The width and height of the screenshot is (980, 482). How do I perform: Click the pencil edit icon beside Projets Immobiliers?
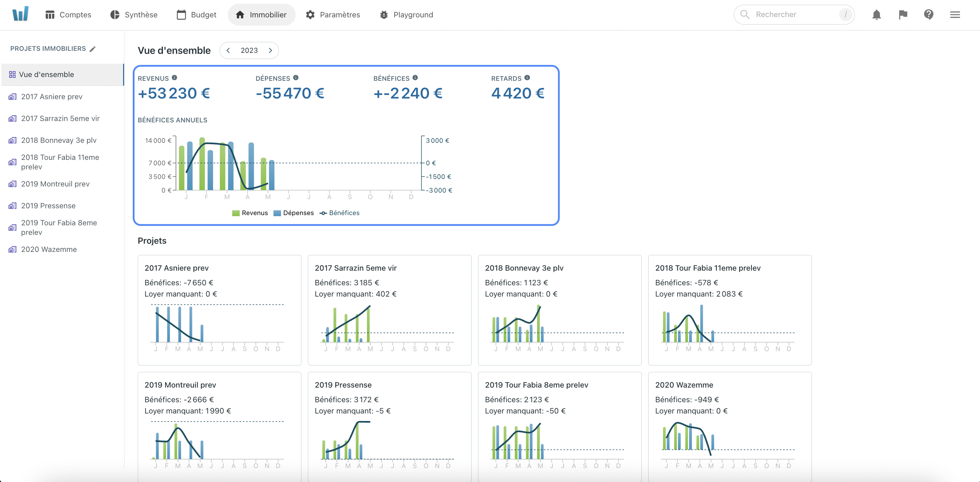(92, 49)
